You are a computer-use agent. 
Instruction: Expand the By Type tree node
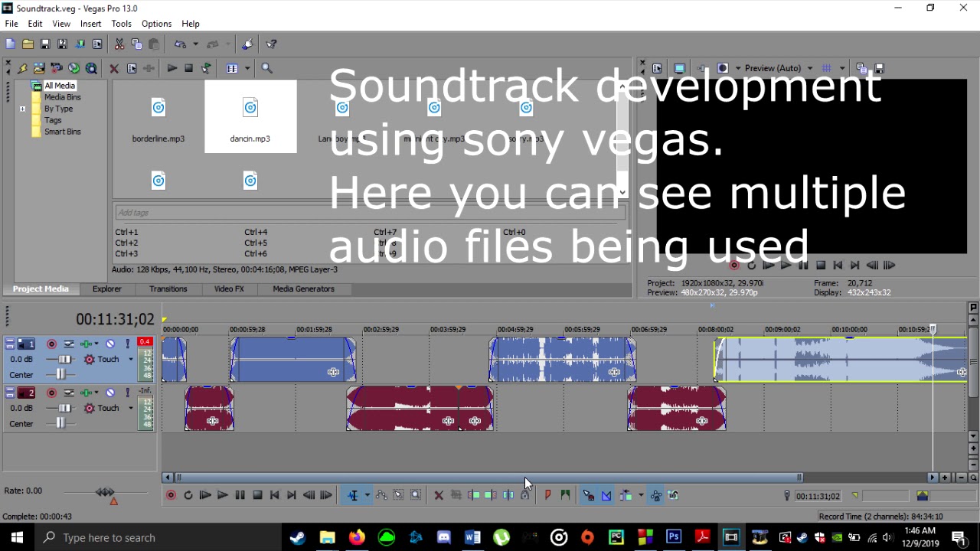coord(22,109)
